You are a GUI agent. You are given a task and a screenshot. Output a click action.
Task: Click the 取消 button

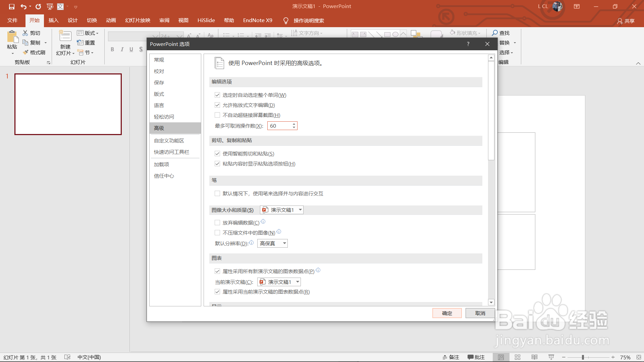point(480,313)
